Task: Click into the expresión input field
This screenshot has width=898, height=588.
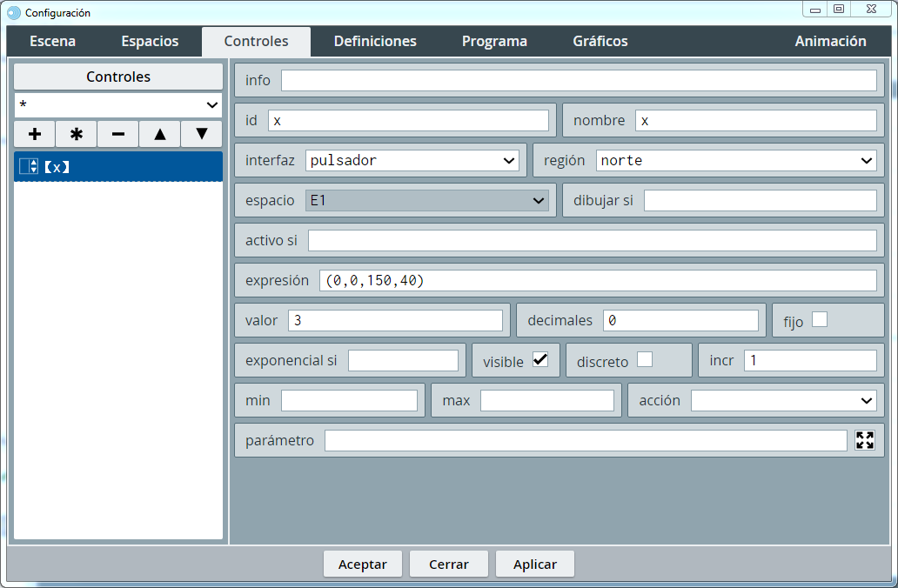Action: tap(597, 280)
